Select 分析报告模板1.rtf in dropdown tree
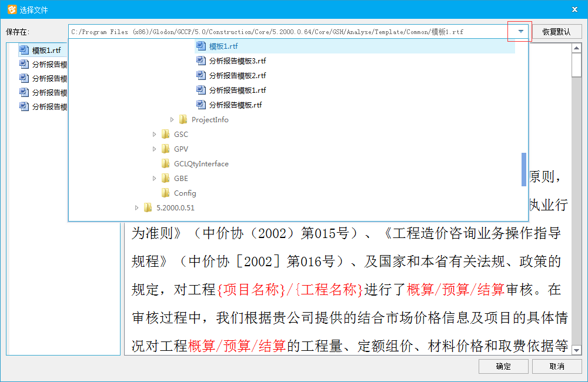The width and height of the screenshot is (588, 382). click(238, 91)
